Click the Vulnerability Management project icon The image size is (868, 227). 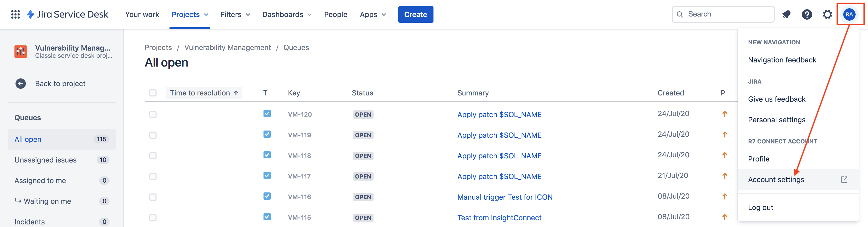coord(21,51)
